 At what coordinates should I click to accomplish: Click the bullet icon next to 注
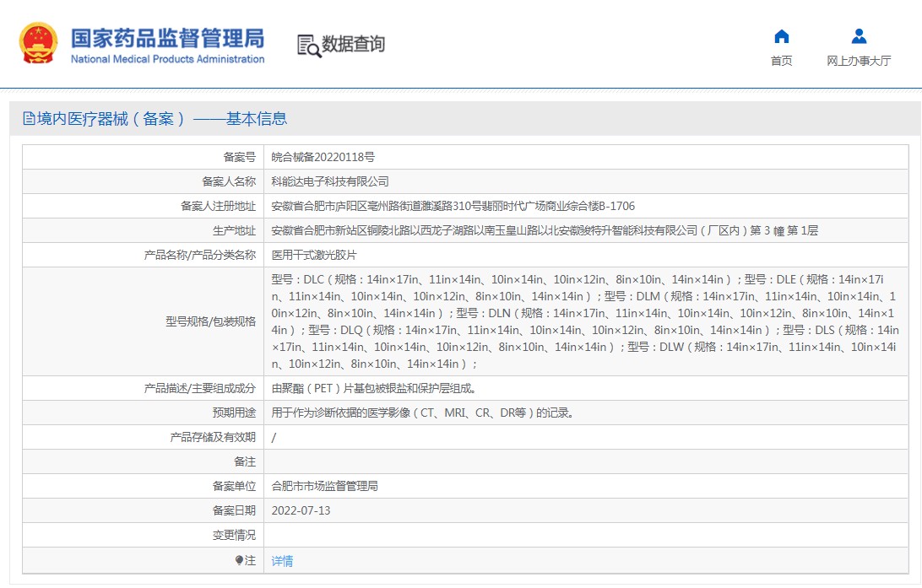239,560
